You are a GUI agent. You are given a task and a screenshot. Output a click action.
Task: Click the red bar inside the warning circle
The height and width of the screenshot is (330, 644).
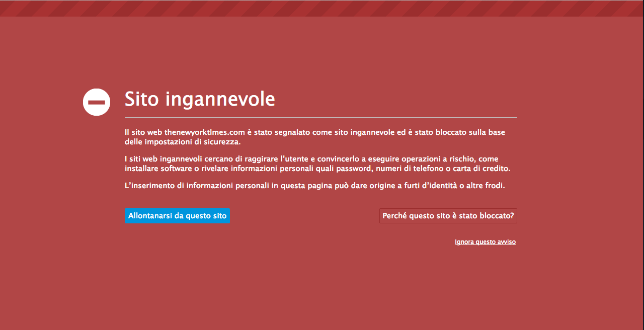tap(97, 102)
